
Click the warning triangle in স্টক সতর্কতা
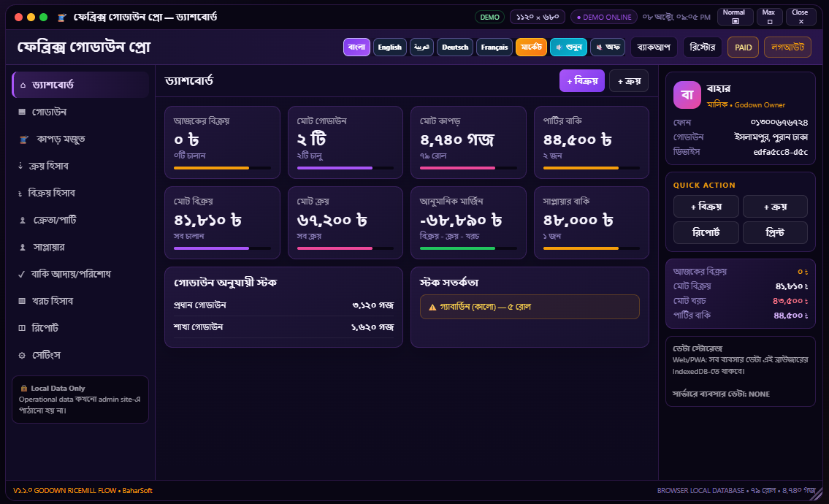tap(432, 308)
